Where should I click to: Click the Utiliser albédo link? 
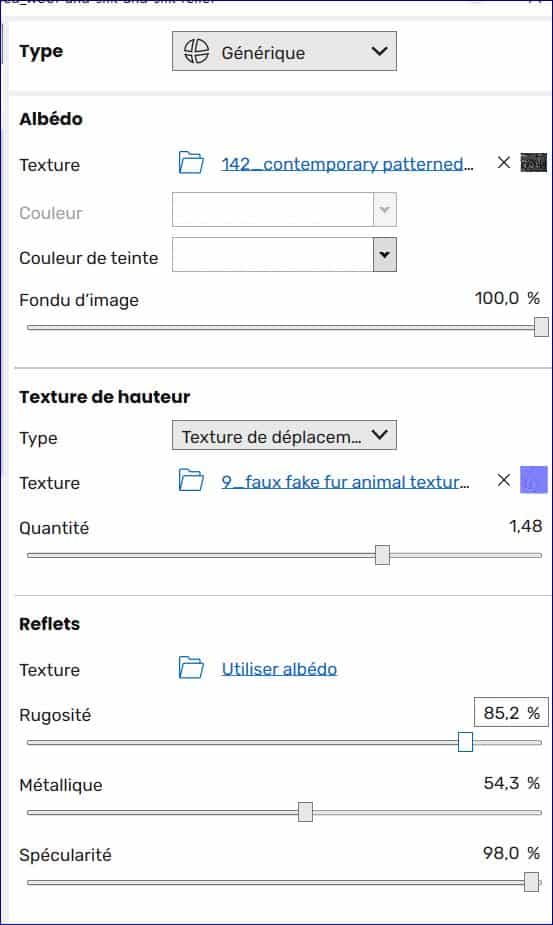279,668
